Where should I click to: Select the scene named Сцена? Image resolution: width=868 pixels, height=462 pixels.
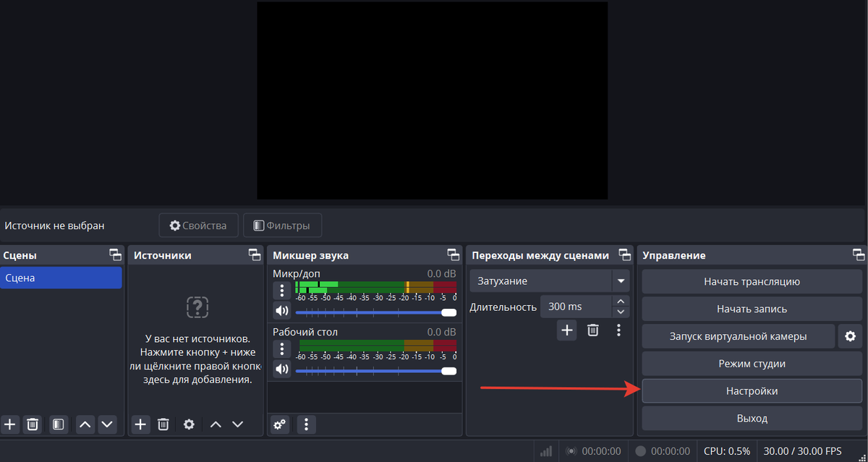click(61, 278)
